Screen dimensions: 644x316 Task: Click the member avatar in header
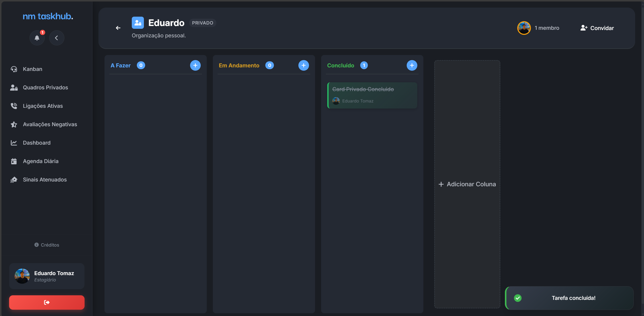[x=524, y=28]
